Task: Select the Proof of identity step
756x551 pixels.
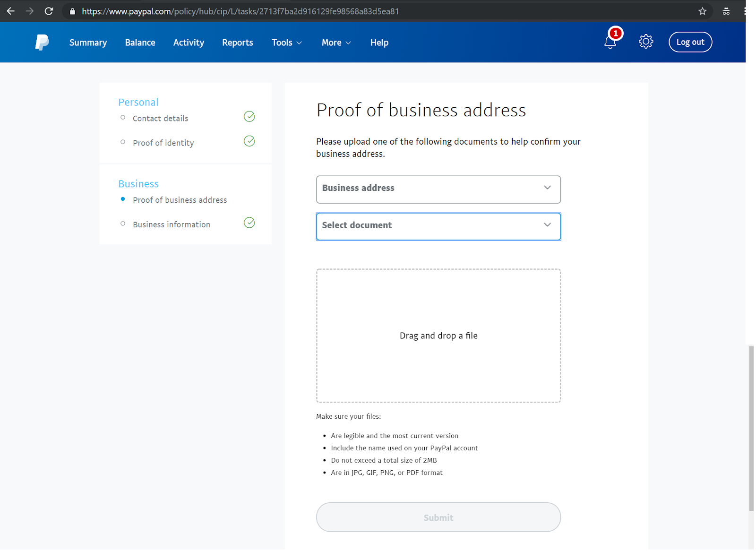Action: click(x=163, y=143)
